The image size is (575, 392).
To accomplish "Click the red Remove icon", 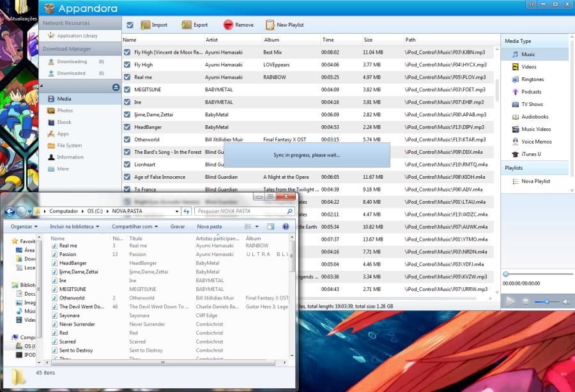I will coord(228,25).
